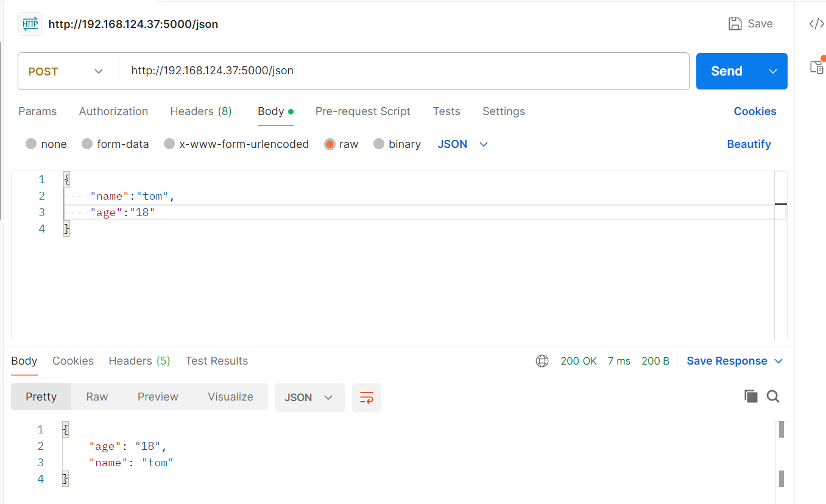The image size is (826, 504).
Task: Click the HTTP request type icon
Action: tap(30, 24)
